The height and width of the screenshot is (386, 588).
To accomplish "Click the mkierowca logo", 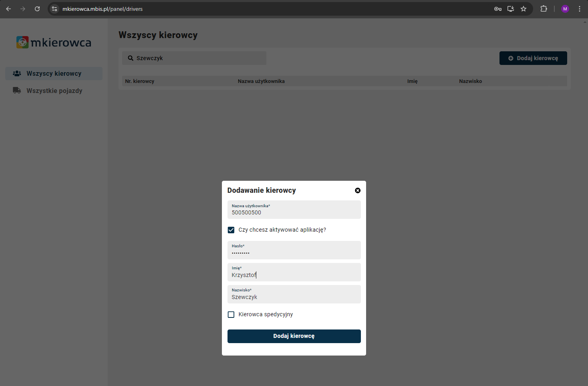I will 54,42.
